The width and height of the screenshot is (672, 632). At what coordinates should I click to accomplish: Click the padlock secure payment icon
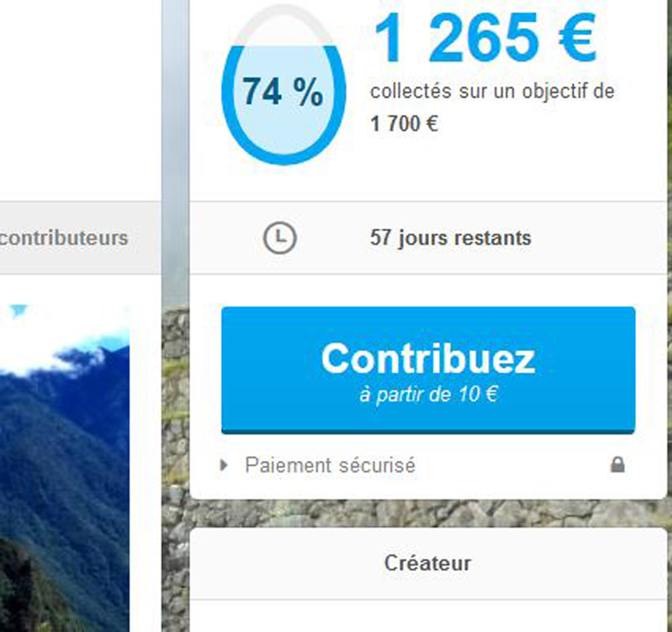(x=617, y=465)
